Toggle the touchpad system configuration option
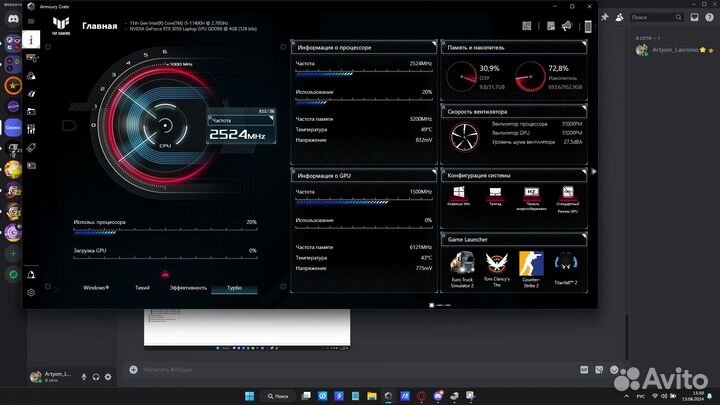720x405 pixels. tap(495, 193)
